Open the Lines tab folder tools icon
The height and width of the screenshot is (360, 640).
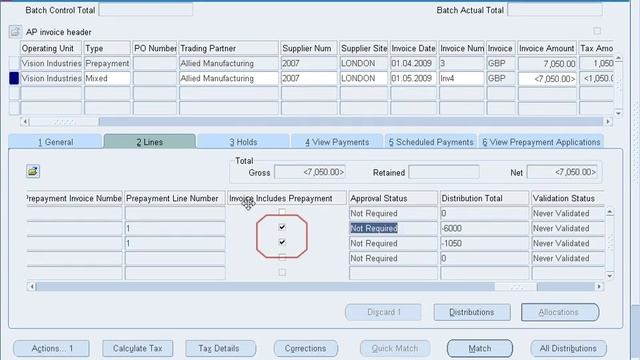(33, 171)
